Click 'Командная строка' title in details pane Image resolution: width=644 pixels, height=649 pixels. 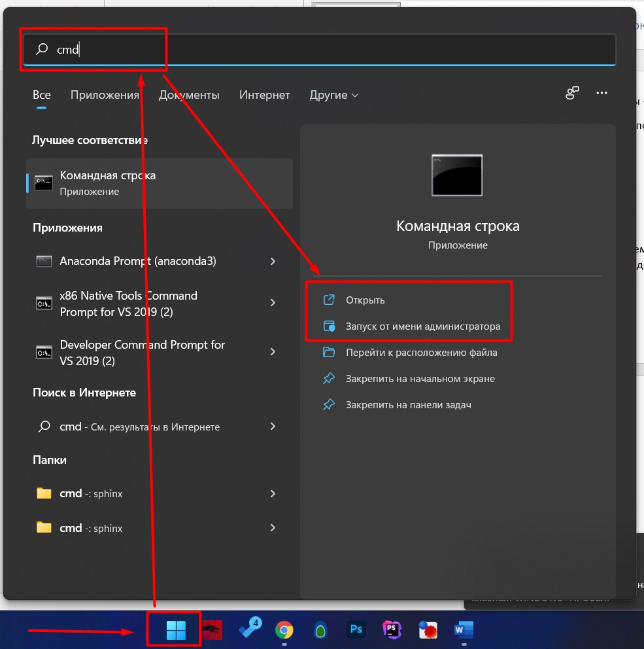point(458,226)
